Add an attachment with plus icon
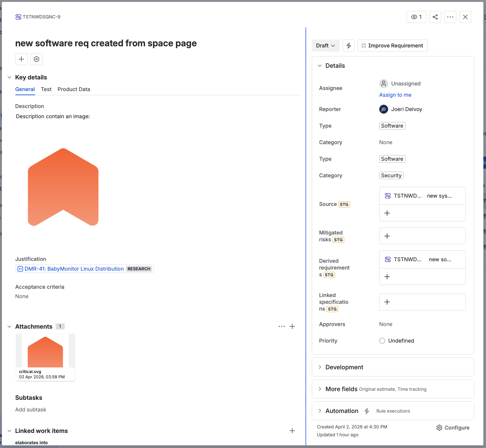 pos(292,326)
